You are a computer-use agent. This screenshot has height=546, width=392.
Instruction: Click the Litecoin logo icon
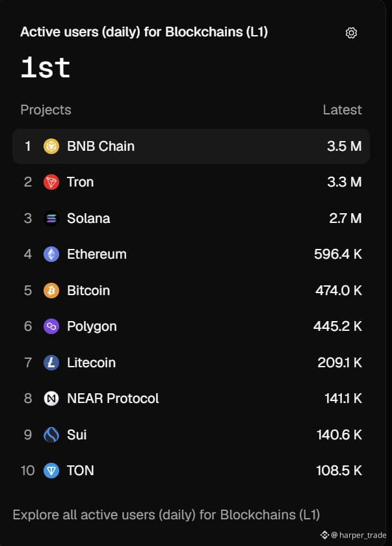[51, 363]
